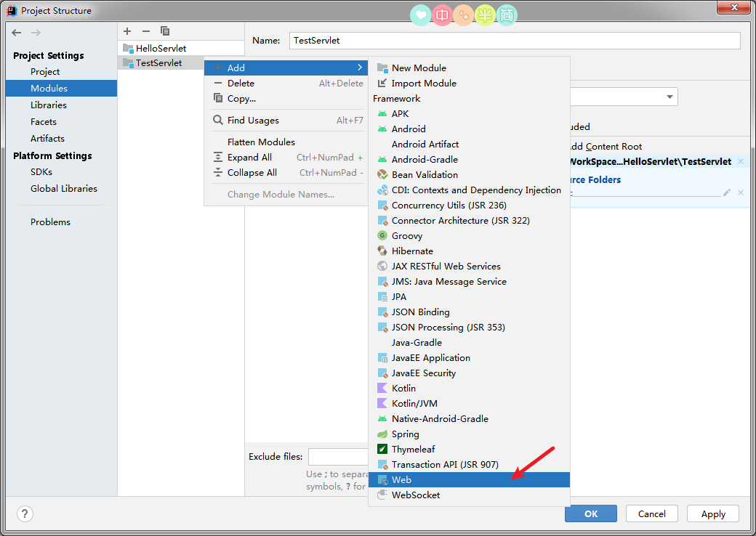Image resolution: width=756 pixels, height=536 pixels.
Task: Click the Spring leaf icon
Action: click(x=382, y=434)
